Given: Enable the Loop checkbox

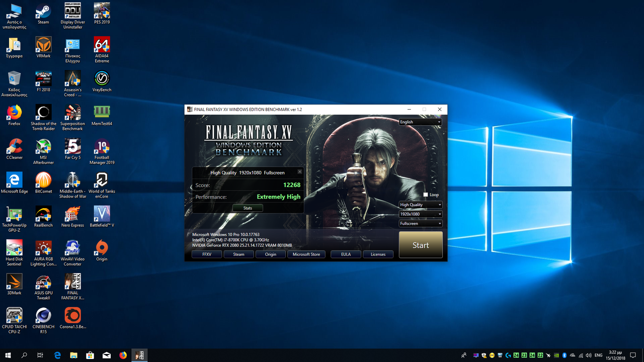Looking at the screenshot, I should coord(426,195).
